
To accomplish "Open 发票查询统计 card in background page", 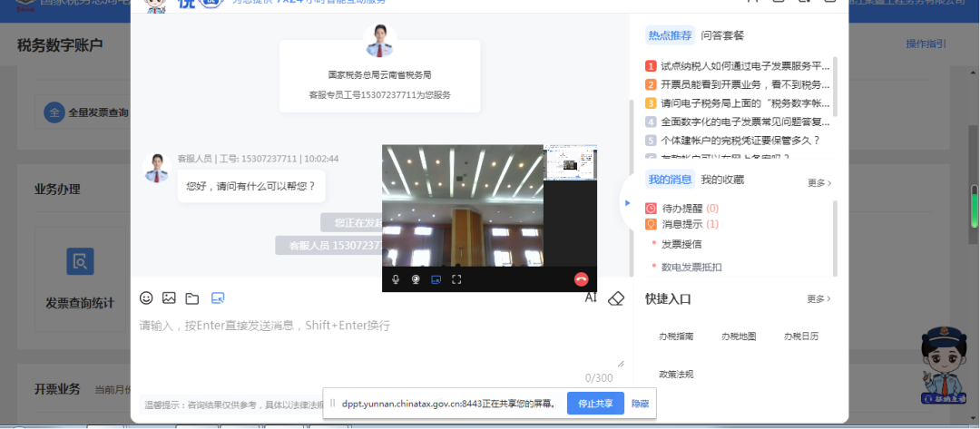I will [80, 279].
